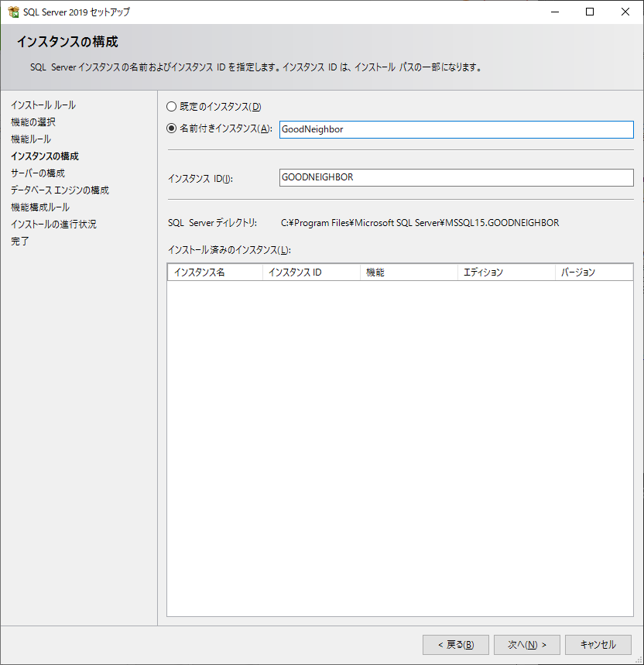644x665 pixels.
Task: Click the SQL Server setup title bar icon
Action: tap(13, 12)
